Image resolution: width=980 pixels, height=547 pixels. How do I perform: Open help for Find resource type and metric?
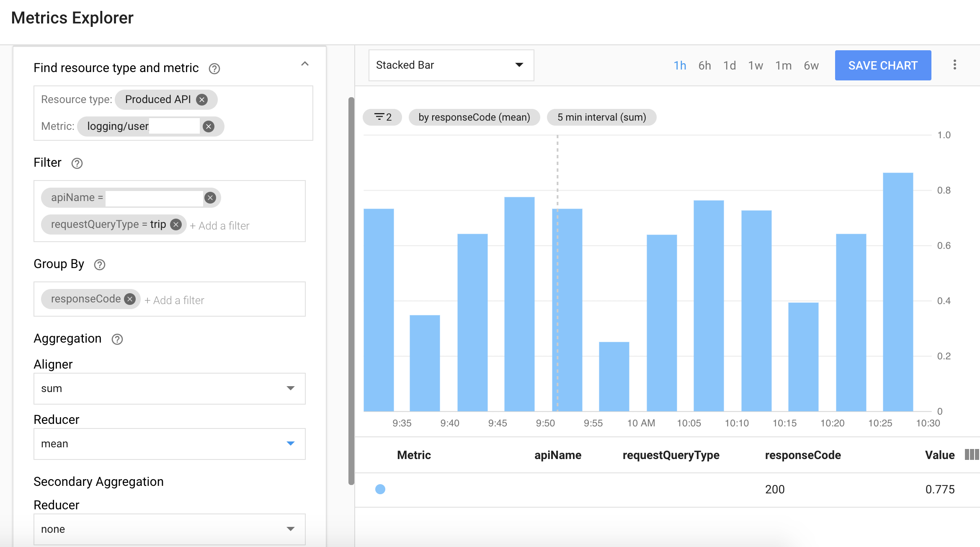(x=214, y=68)
